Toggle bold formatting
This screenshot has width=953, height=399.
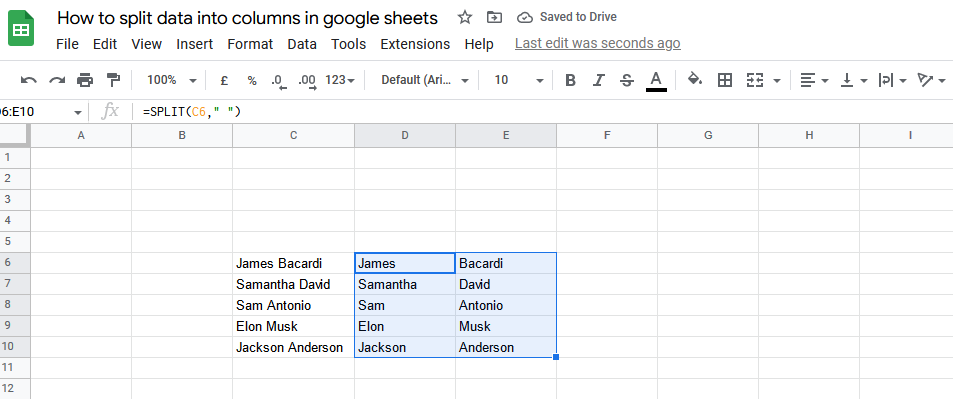570,80
